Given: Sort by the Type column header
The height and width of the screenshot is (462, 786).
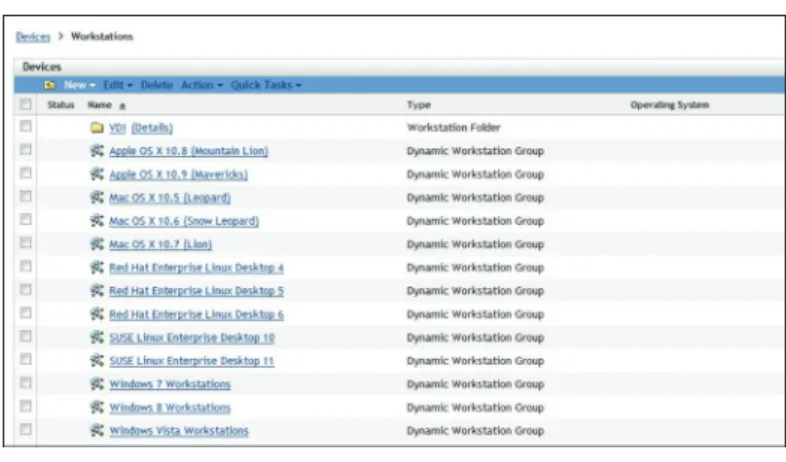Looking at the screenshot, I should pyautogui.click(x=419, y=105).
